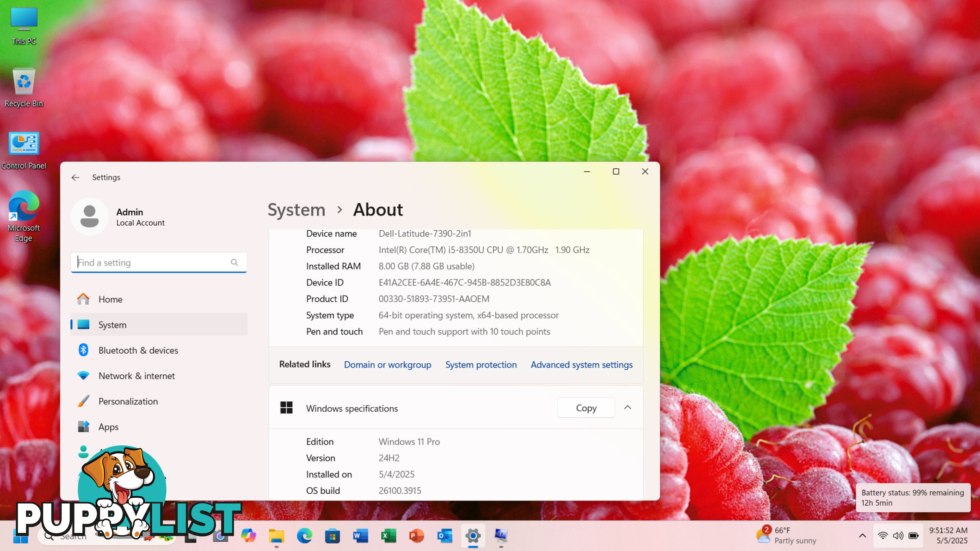This screenshot has width=980, height=551.
Task: Click the Windows specifications logo icon
Action: pyautogui.click(x=286, y=408)
